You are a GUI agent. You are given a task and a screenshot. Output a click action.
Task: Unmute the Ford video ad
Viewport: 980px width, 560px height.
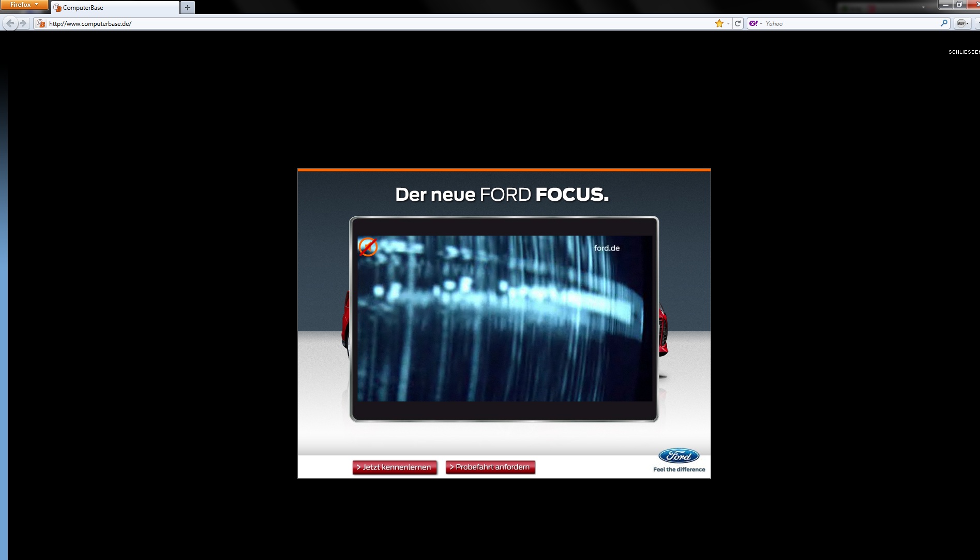tap(368, 247)
